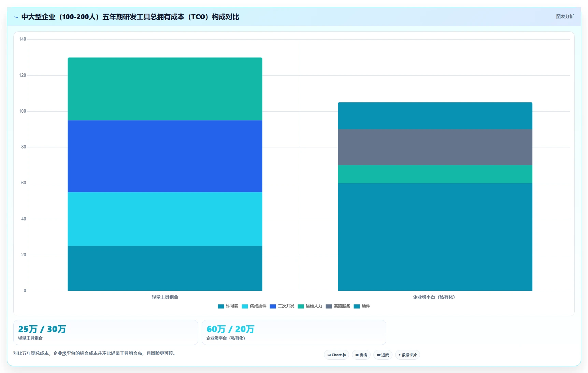
Task: Toggle the 许可费 legend item
Action: (x=228, y=306)
